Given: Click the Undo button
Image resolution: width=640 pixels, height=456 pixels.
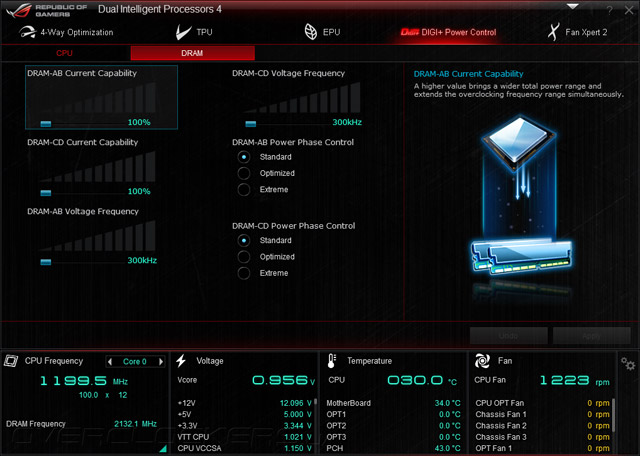Looking at the screenshot, I should point(509,336).
